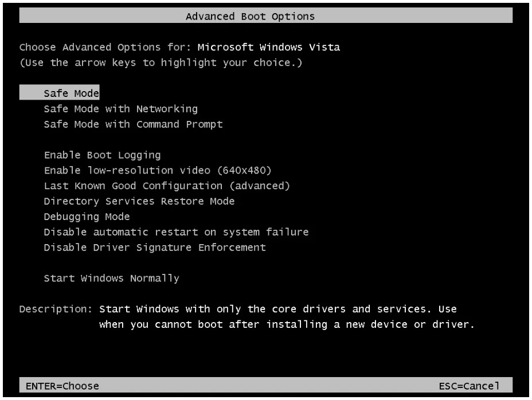This screenshot has height=400, width=532.
Task: Select Safe Mode with Networking
Action: point(120,108)
